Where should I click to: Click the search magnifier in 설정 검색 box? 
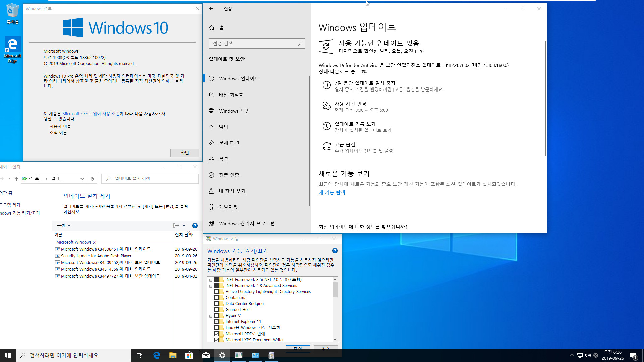click(x=300, y=43)
